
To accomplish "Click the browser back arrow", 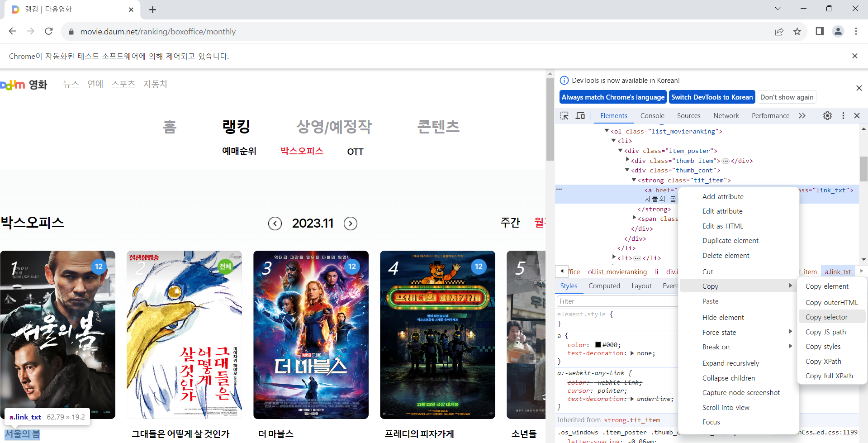I will 12,31.
